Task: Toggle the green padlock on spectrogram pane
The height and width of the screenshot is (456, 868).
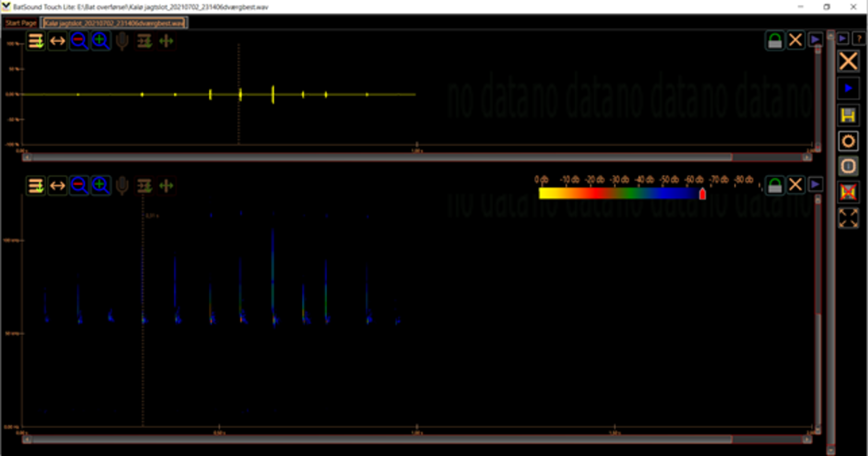Action: 774,185
